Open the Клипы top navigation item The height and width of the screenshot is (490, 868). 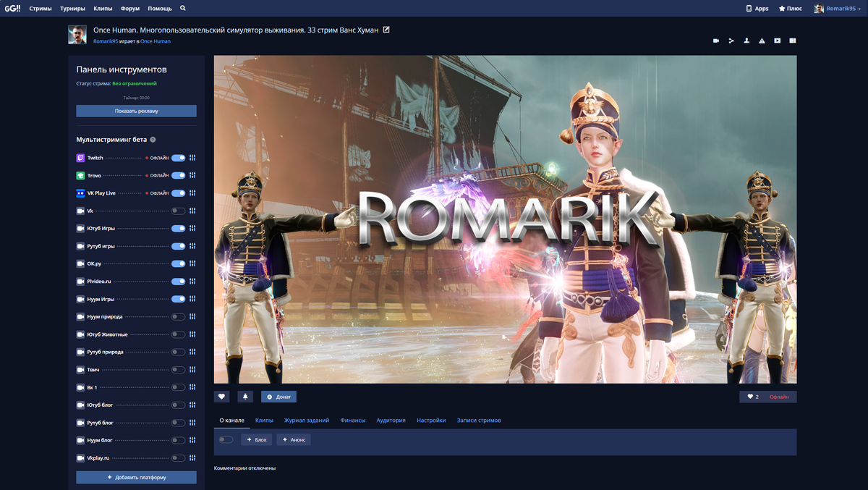[x=103, y=8]
